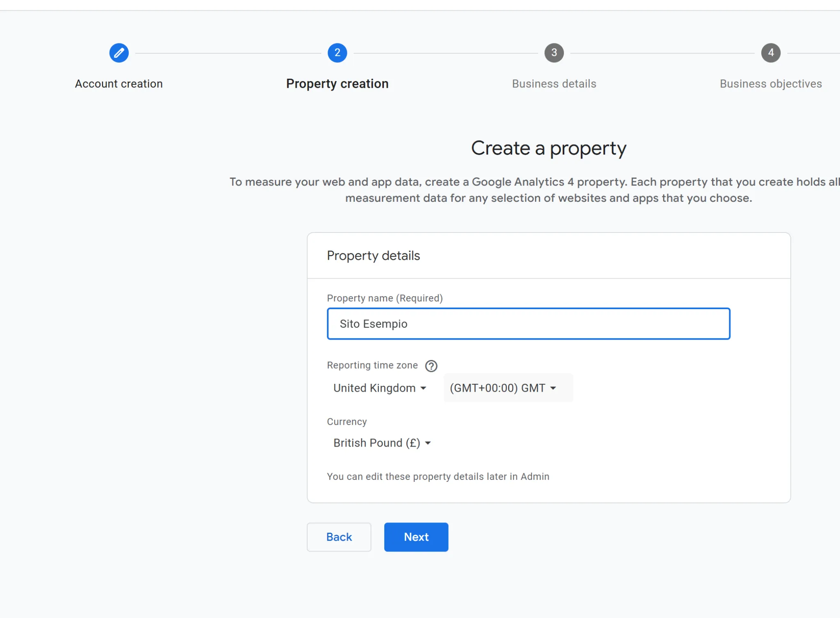
Task: Open the Reporting time zone help icon
Action: (x=431, y=366)
